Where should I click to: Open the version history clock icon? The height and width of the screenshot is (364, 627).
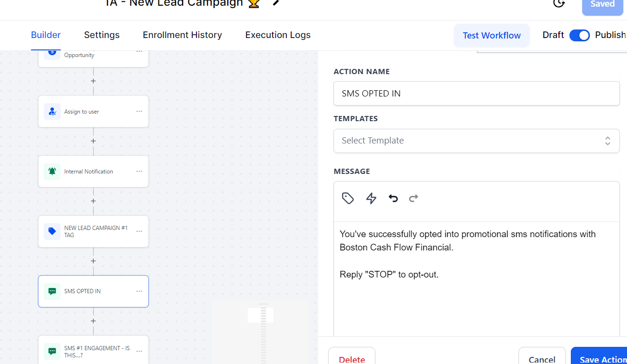pyautogui.click(x=559, y=3)
